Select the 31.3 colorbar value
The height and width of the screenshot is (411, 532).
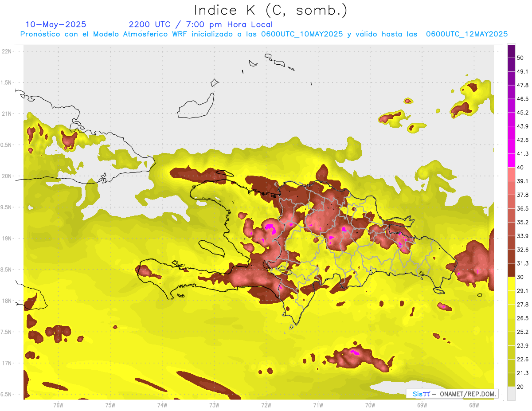(523, 263)
